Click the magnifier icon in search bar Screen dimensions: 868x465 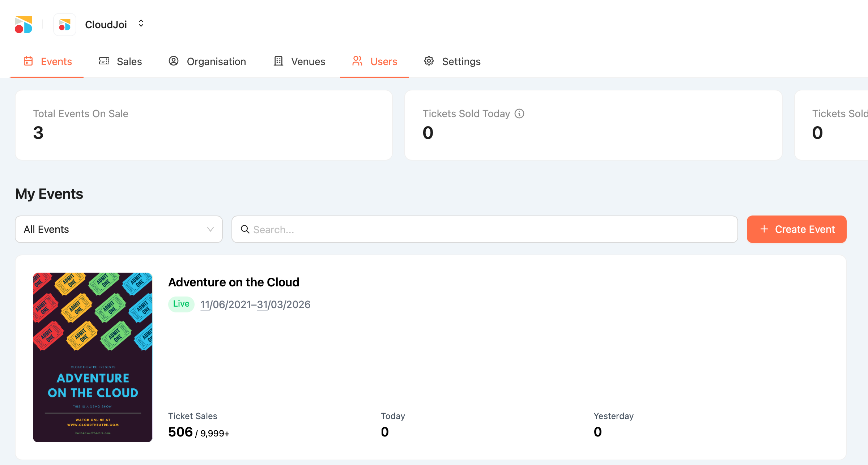point(245,229)
